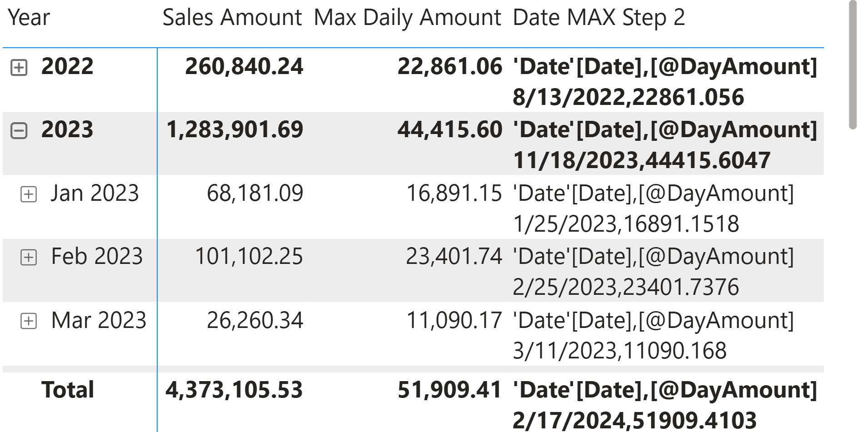Expand the Mar 2023 month row
Viewport: 868px width, 432px height.
(x=29, y=321)
